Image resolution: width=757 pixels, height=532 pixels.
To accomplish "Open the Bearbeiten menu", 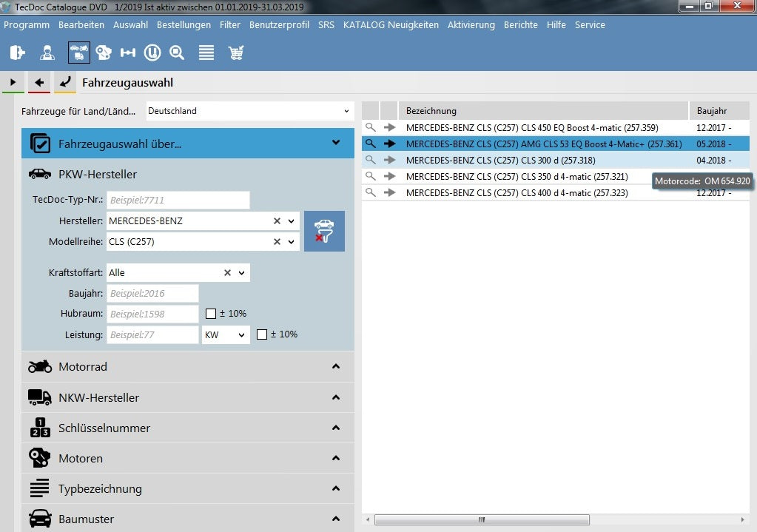I will pos(81,24).
